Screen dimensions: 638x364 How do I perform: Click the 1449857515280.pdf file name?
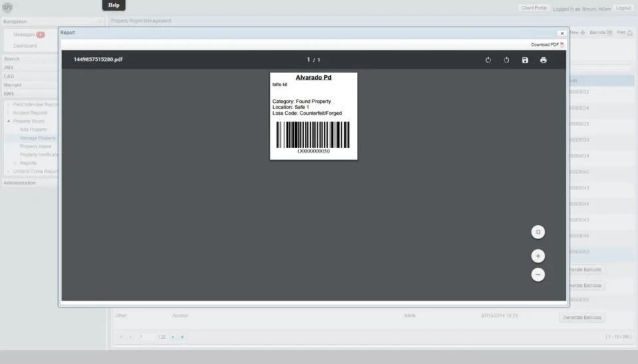[98, 59]
